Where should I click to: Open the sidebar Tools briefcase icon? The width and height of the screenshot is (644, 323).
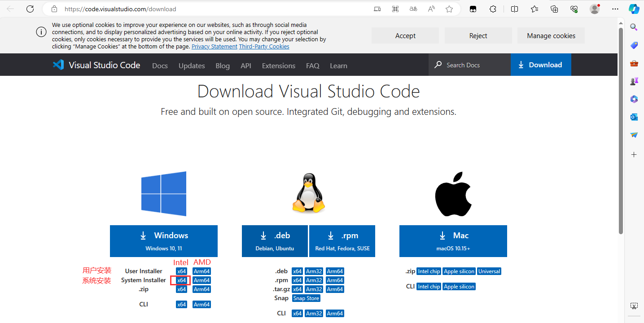[x=634, y=63]
